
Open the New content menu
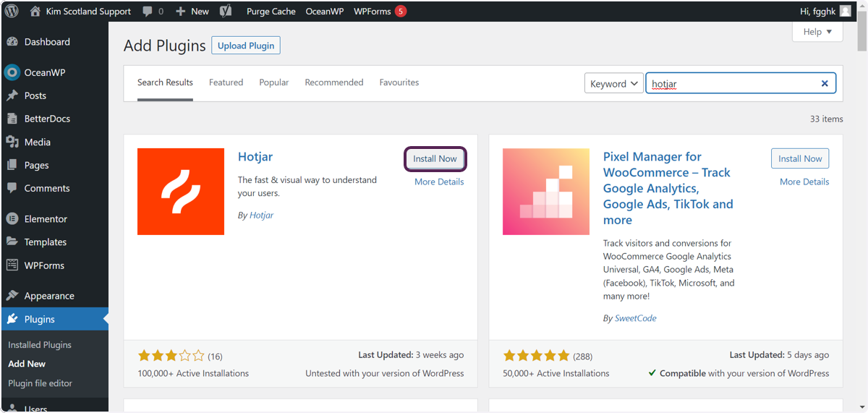coord(192,11)
